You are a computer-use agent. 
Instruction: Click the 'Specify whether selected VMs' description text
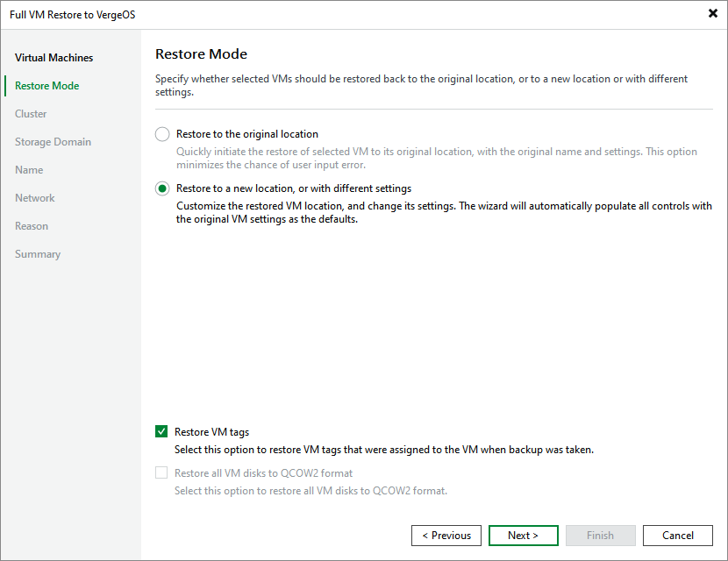click(421, 85)
